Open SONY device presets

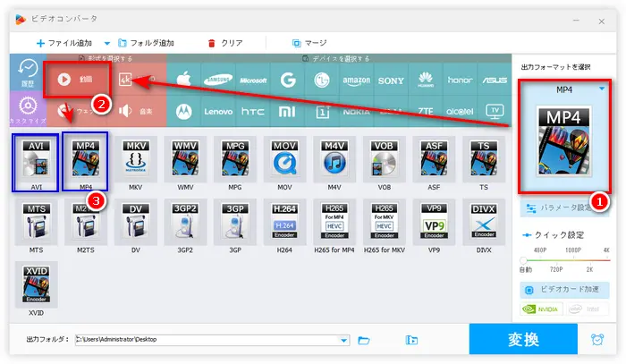(391, 80)
